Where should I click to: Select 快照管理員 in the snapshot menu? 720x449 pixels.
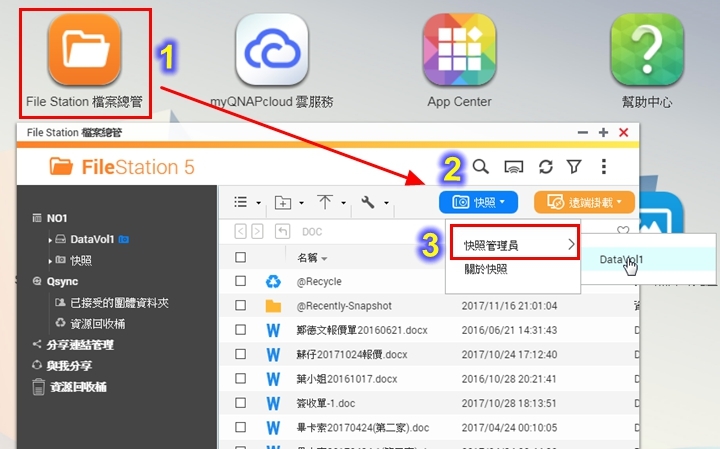coord(514,245)
